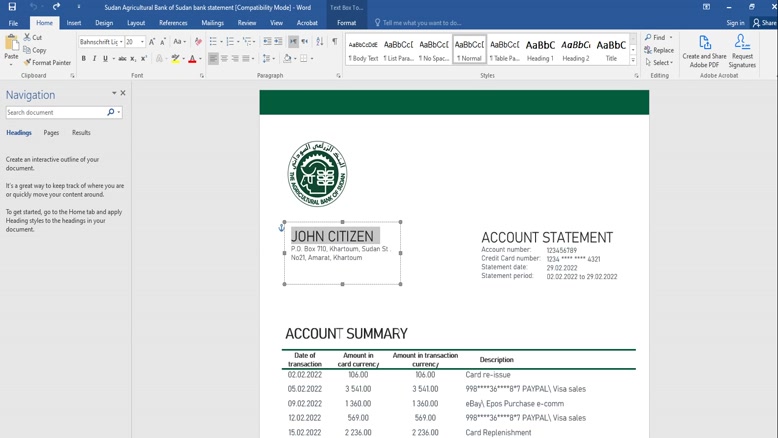Screen dimensions: 778x438
Task: Apply Italic formatting from the ribbon
Action: (x=95, y=59)
